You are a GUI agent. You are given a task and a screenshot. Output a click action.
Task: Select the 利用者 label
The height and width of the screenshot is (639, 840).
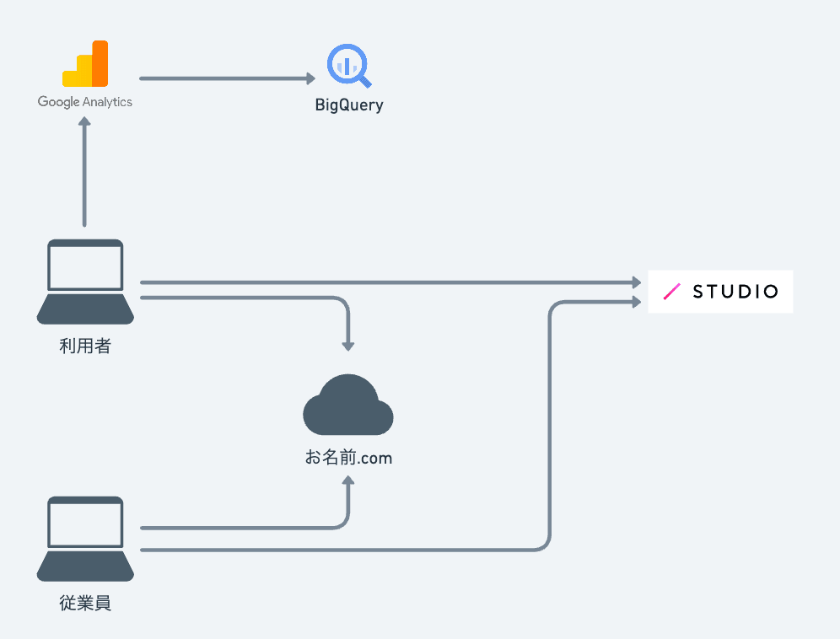click(x=85, y=346)
